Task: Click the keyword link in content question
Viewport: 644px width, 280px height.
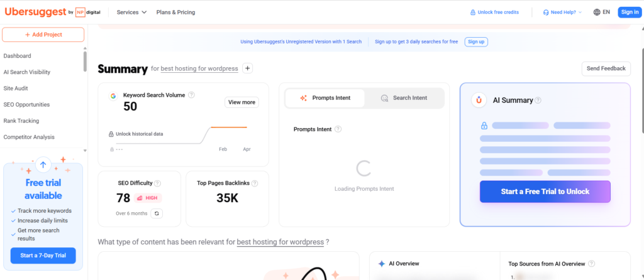Action: [280, 242]
